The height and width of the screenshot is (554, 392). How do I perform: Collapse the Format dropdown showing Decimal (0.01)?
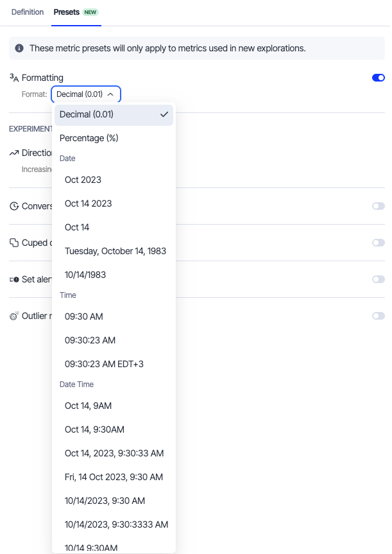click(x=85, y=94)
